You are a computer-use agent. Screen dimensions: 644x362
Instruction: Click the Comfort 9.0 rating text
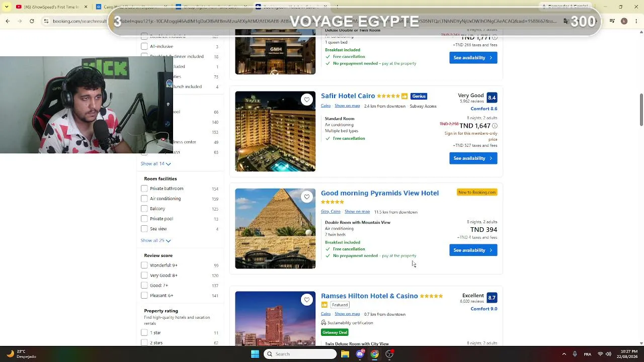click(x=484, y=309)
